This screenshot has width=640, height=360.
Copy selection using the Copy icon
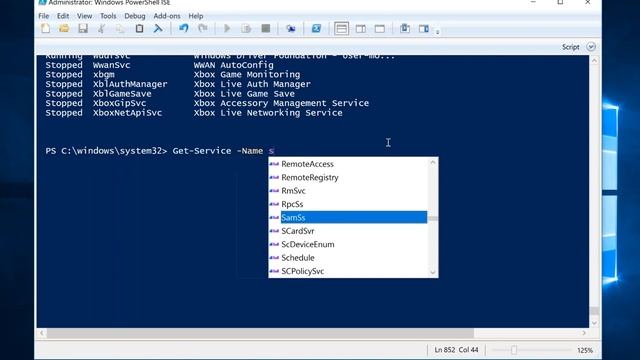[x=120, y=29]
